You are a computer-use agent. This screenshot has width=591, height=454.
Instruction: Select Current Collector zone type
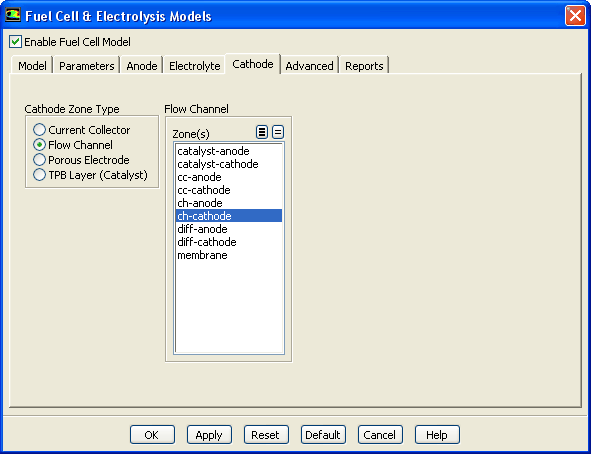tap(39, 130)
